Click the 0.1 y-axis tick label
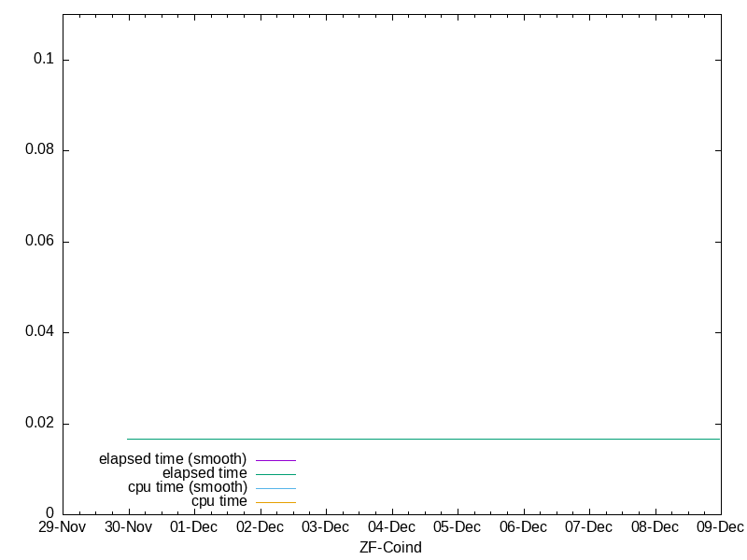 [45, 59]
